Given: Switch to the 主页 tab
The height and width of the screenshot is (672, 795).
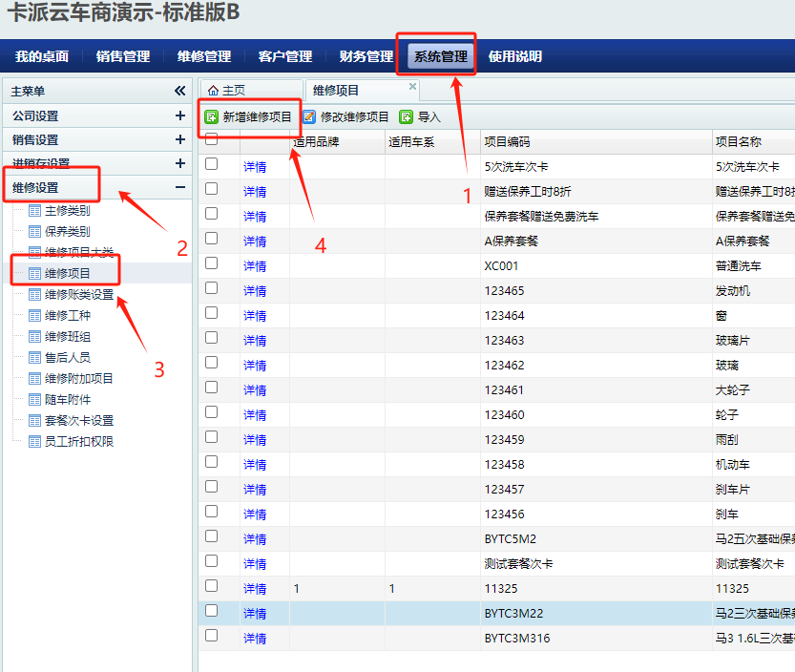Looking at the screenshot, I should (226, 90).
